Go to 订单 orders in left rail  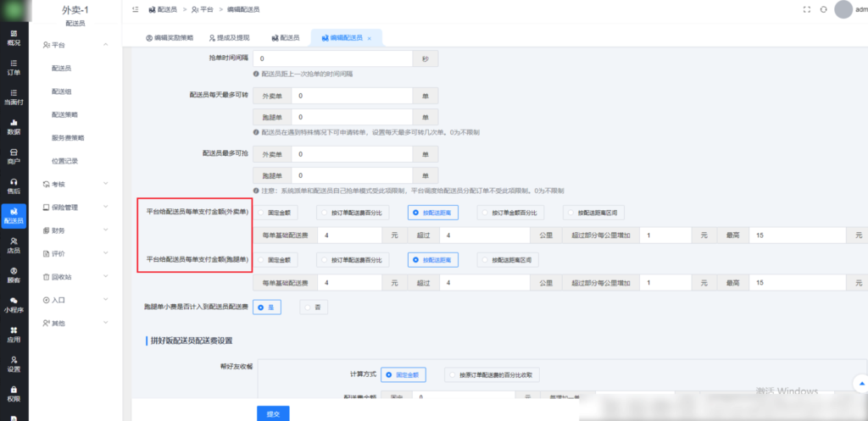pos(14,67)
